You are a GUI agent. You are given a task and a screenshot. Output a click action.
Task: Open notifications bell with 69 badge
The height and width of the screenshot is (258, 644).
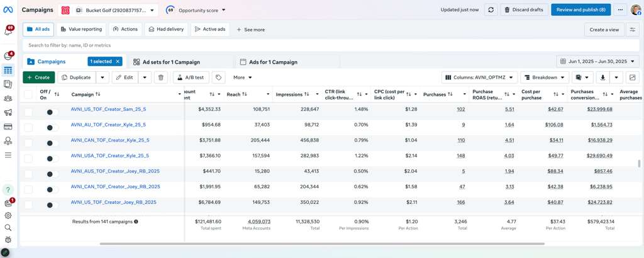[x=8, y=30]
